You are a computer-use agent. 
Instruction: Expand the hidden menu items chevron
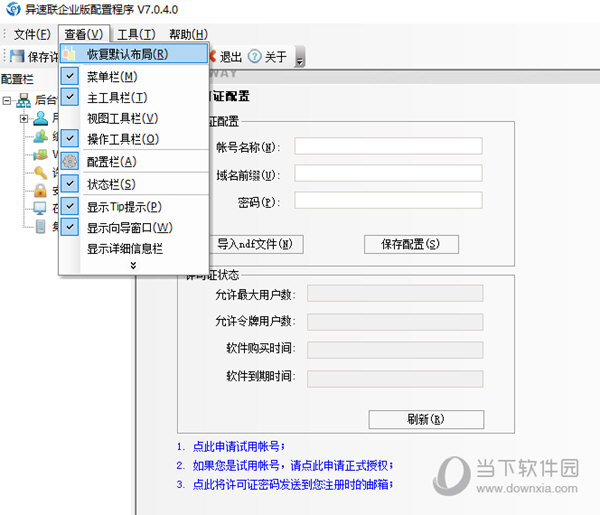coord(133,265)
